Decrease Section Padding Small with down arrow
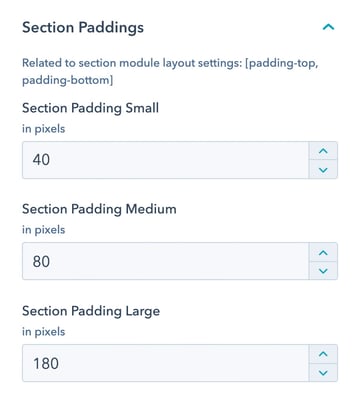Screen dimensions: 360x405 click(323, 170)
